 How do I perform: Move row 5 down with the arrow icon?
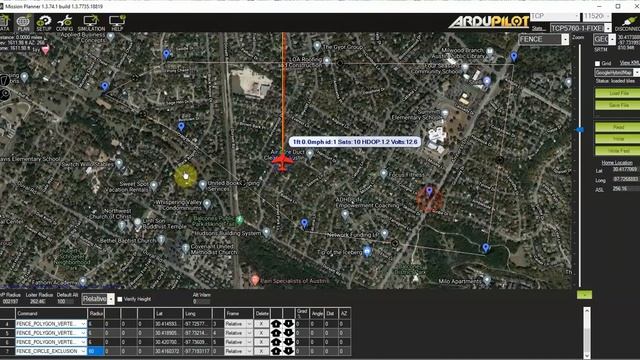pos(288,333)
